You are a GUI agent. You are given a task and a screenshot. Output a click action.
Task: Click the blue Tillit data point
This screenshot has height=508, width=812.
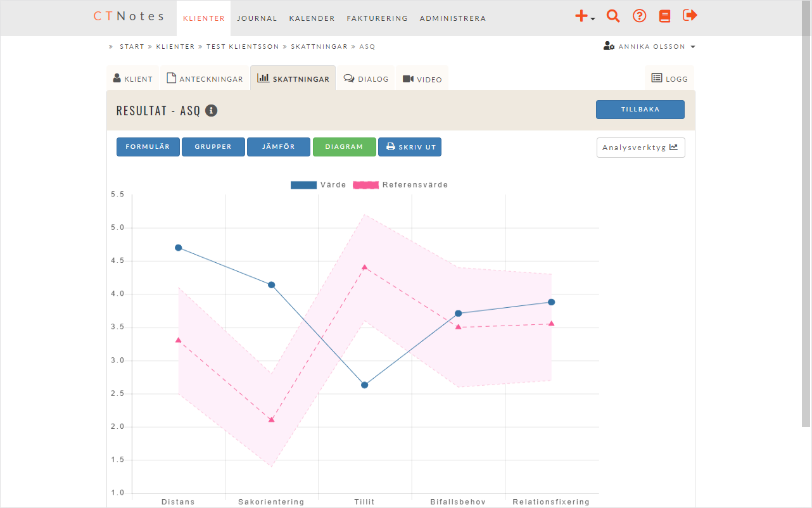point(365,385)
